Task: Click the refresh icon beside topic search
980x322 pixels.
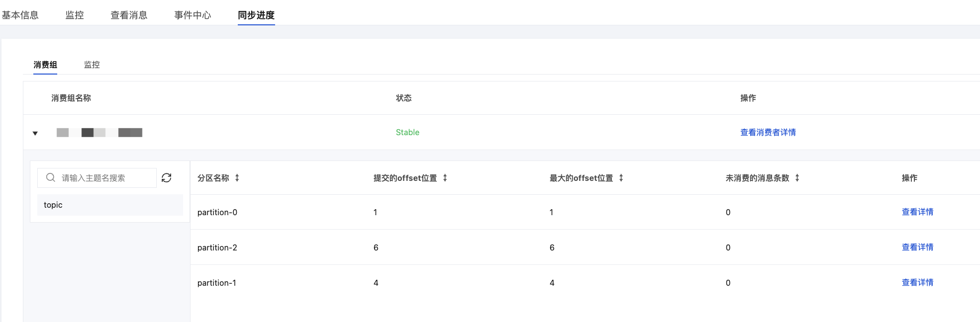Action: coord(167,178)
